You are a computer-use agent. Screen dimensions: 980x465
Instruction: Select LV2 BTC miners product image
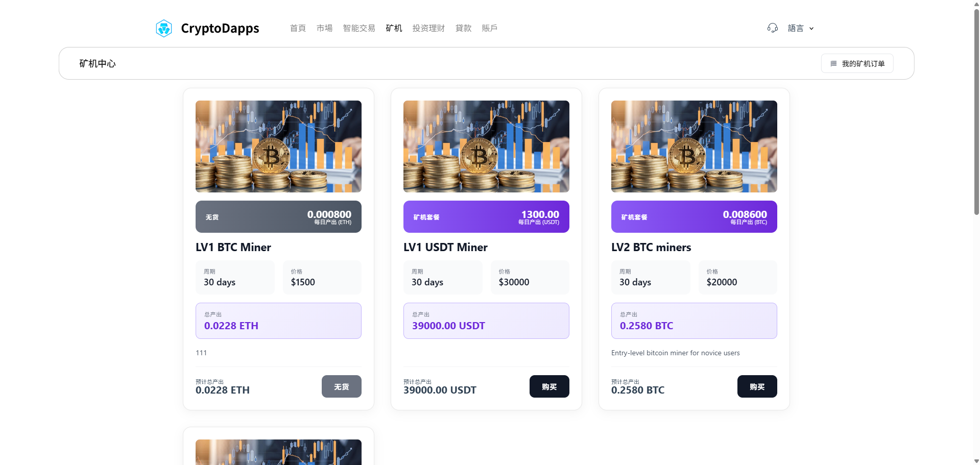coord(694,146)
